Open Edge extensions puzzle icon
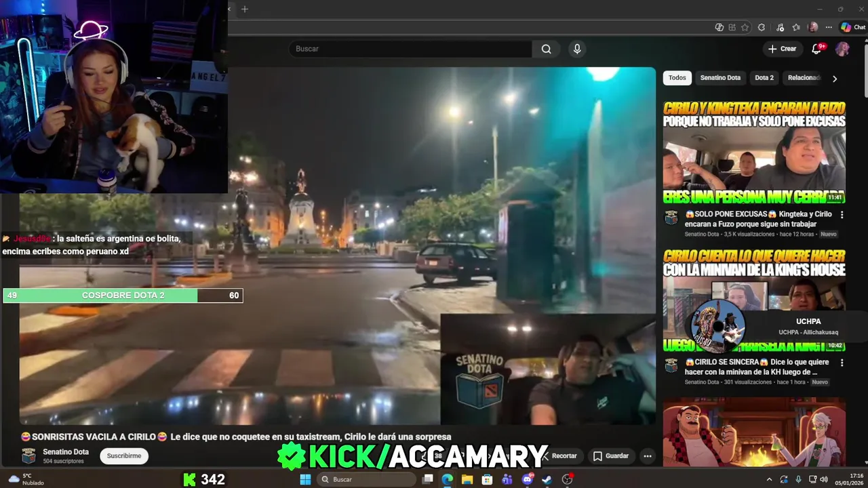The width and height of the screenshot is (868, 488). pos(762,27)
